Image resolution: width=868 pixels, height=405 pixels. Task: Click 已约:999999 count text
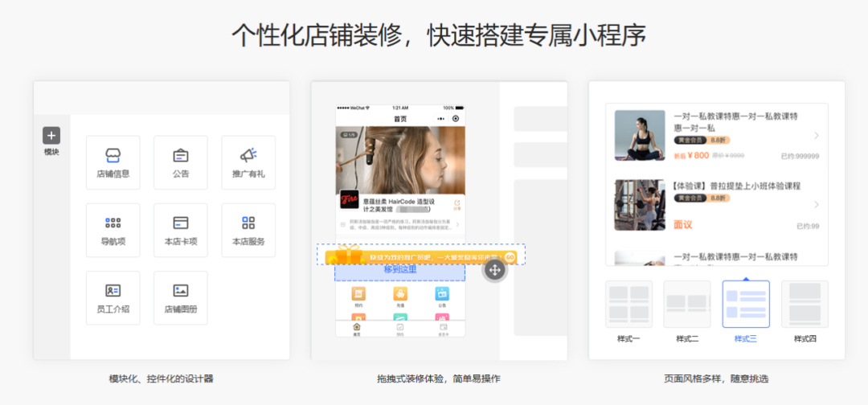tap(800, 157)
